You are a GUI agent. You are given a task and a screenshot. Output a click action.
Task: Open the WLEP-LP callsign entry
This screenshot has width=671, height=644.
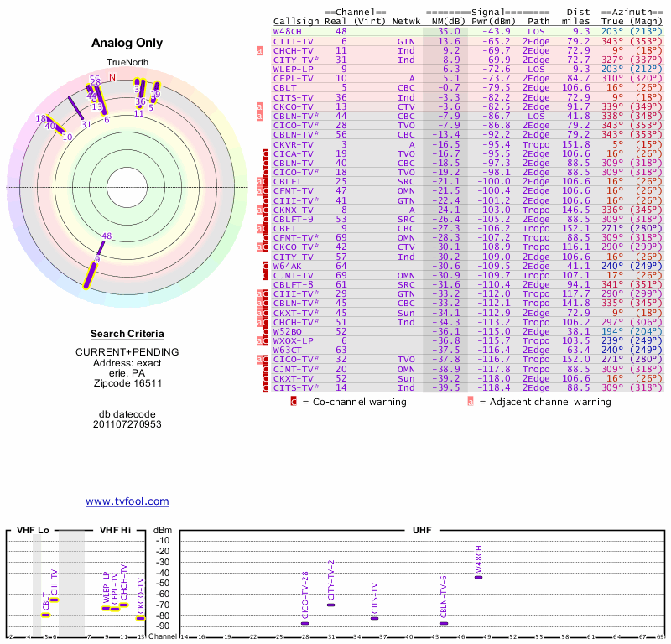coord(292,69)
